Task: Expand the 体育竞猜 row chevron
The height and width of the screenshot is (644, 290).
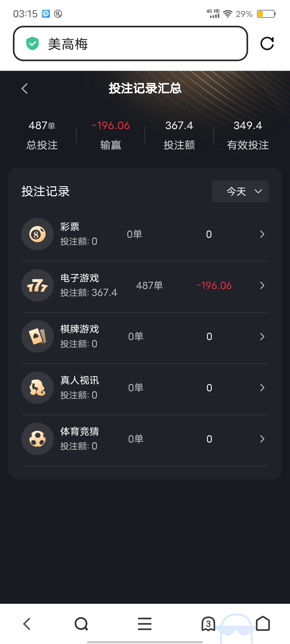Action: pyautogui.click(x=262, y=439)
